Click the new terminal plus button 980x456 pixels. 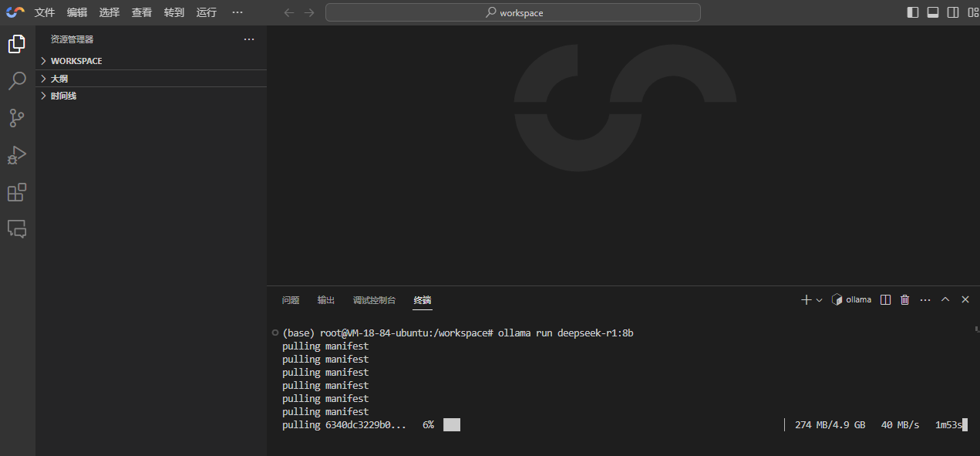806,300
